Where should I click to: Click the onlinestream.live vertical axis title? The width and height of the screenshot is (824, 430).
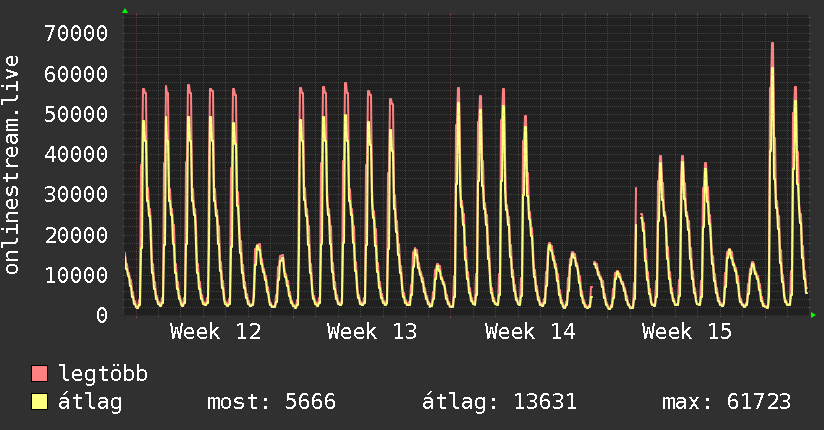[11, 165]
